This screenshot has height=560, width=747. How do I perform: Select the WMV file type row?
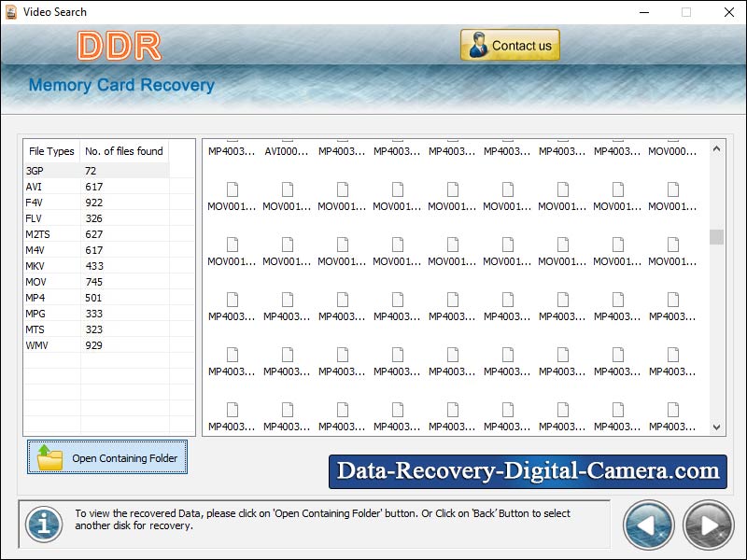pyautogui.click(x=97, y=345)
